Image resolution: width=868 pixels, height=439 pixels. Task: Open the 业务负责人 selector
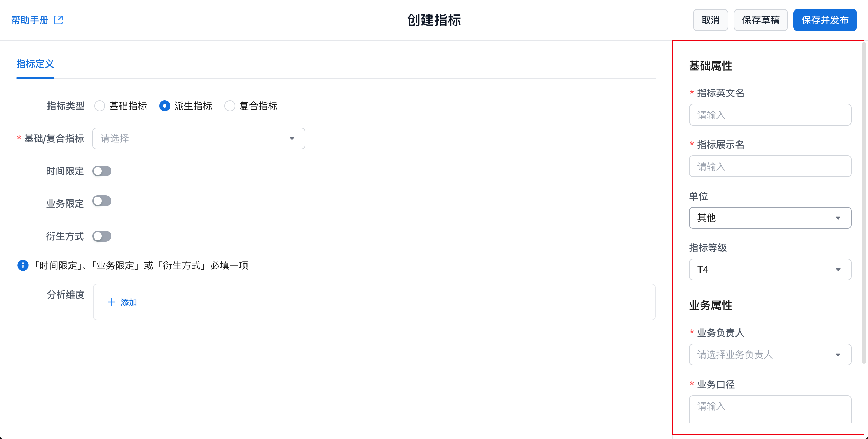point(770,355)
